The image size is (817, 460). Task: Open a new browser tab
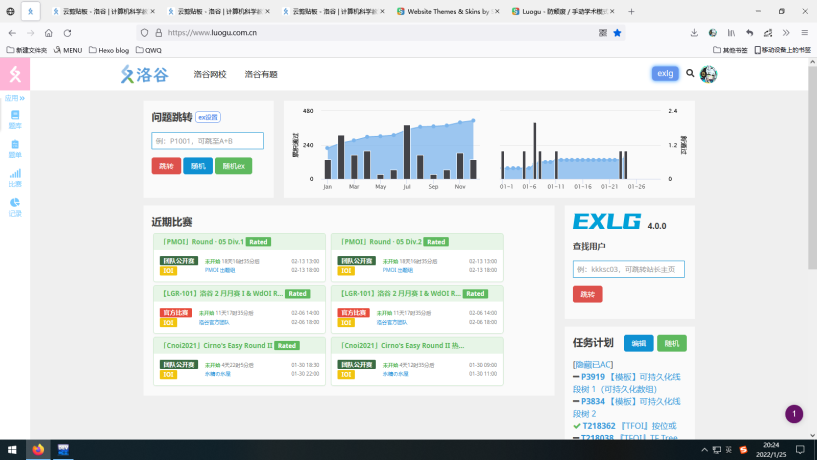(x=631, y=11)
